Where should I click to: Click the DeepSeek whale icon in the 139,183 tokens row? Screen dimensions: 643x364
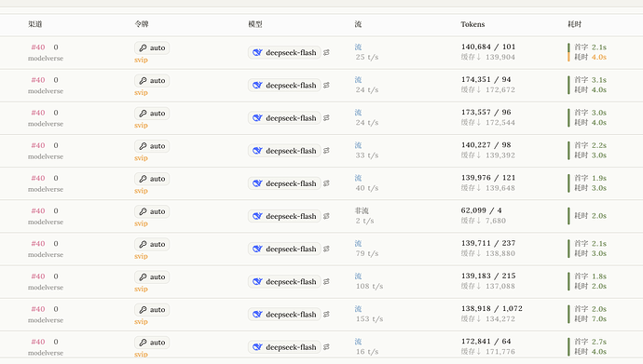[257, 282]
